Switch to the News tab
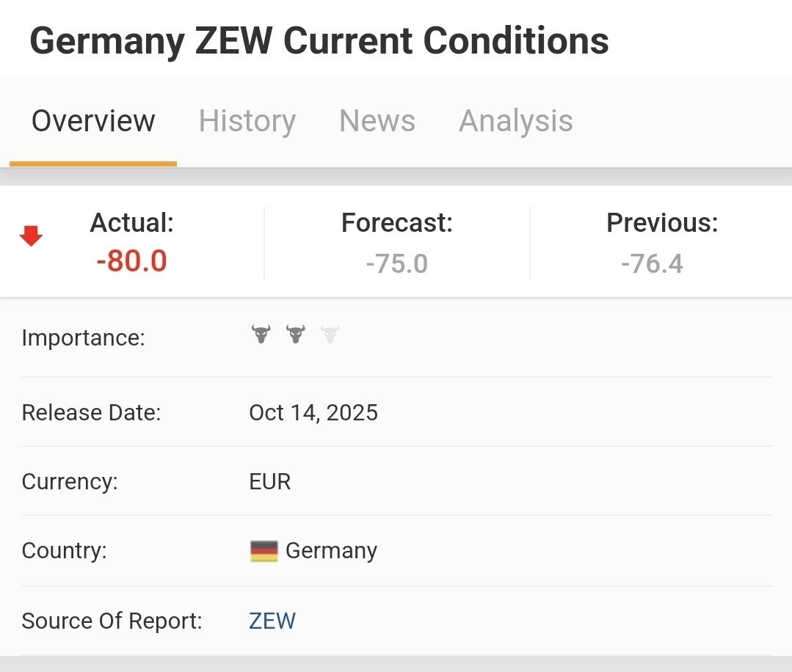The image size is (792, 672). point(377,121)
